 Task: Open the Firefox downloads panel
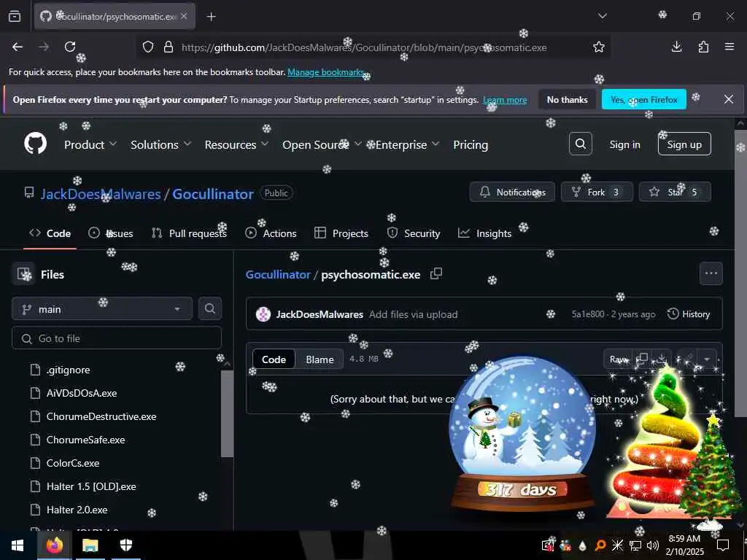pos(676,47)
